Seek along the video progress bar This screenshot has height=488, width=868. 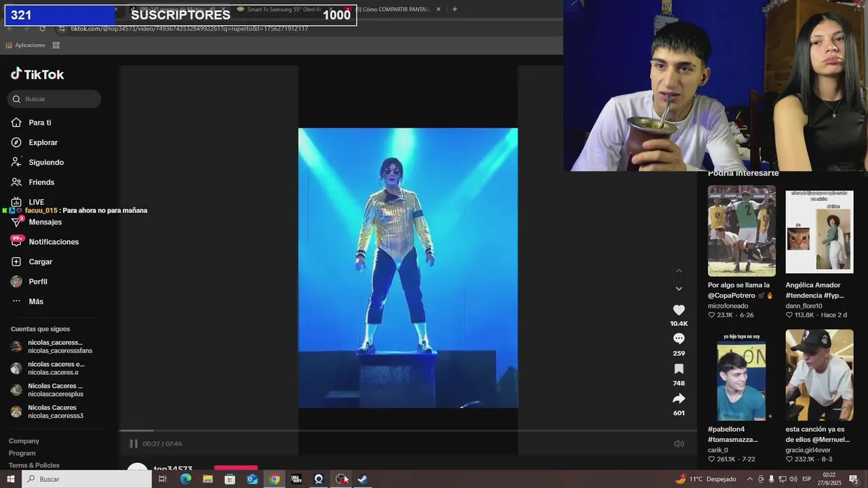pos(408,430)
